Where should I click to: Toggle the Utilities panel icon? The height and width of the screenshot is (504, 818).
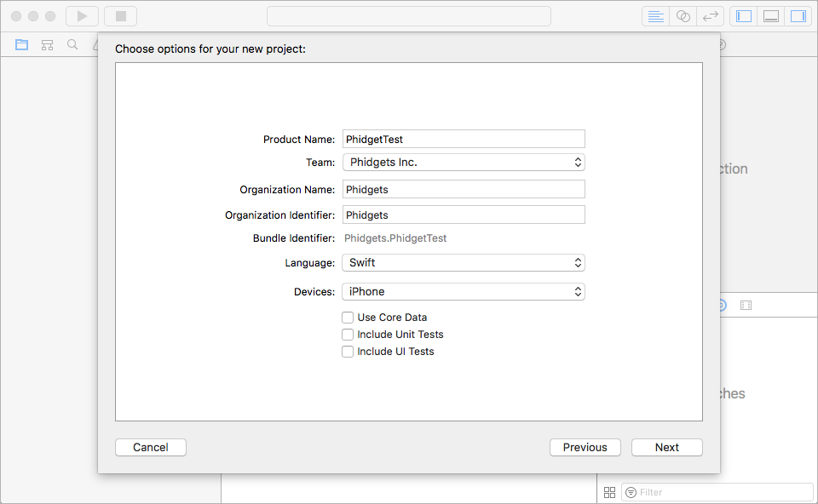coord(798,16)
